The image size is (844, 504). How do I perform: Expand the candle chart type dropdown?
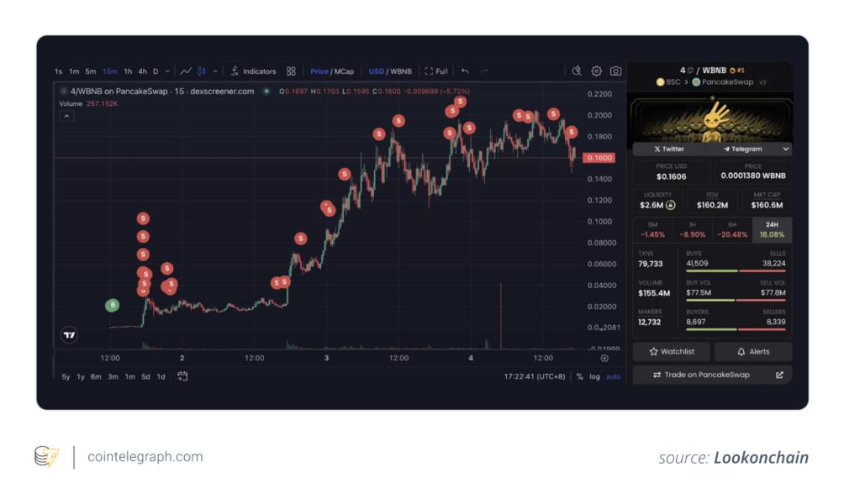pos(216,71)
